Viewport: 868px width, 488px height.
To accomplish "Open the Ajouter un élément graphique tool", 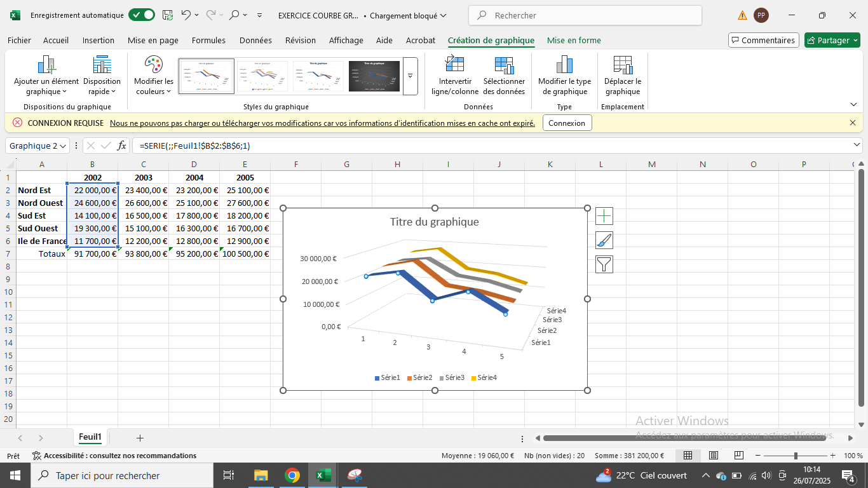I will coord(46,75).
